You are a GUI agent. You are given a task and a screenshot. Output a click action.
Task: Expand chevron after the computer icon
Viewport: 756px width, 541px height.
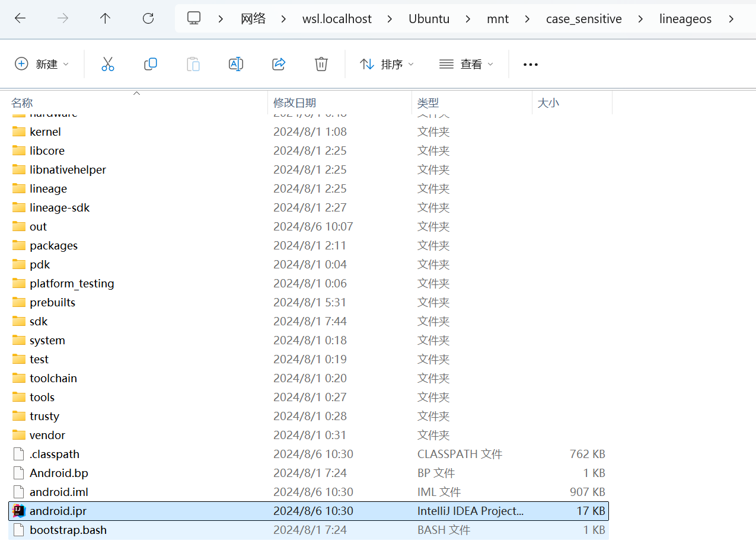tap(221, 18)
